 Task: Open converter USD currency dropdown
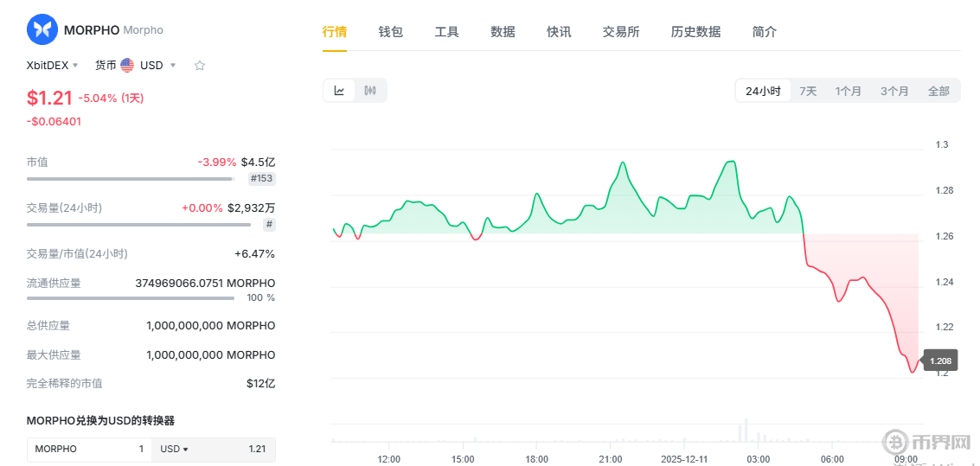click(x=174, y=450)
